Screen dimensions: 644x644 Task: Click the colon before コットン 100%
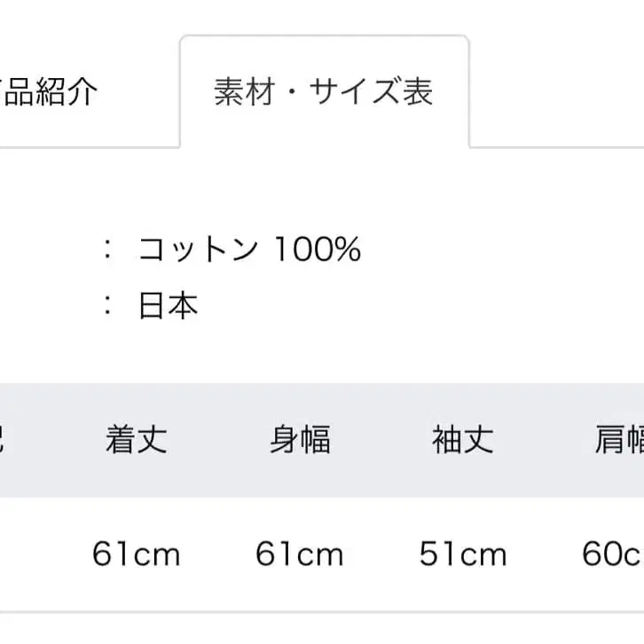click(108, 251)
